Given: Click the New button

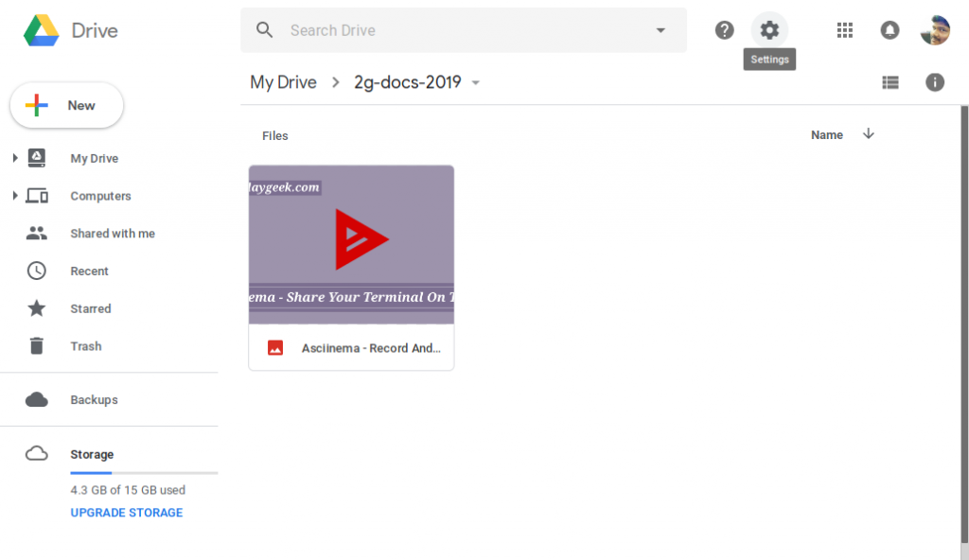Looking at the screenshot, I should 65,105.
